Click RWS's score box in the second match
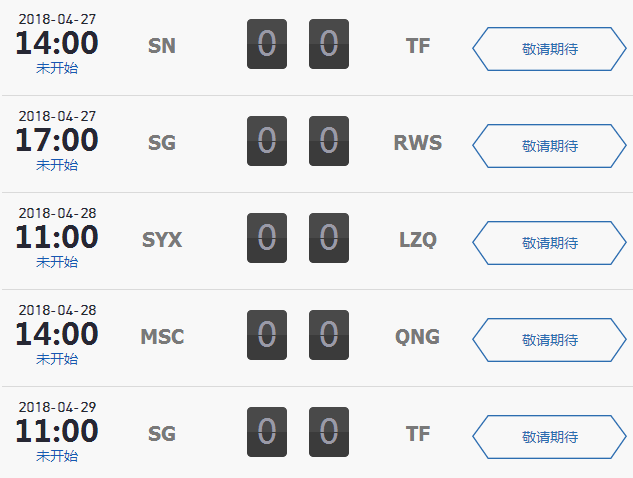This screenshot has height=478, width=633. pos(329,143)
